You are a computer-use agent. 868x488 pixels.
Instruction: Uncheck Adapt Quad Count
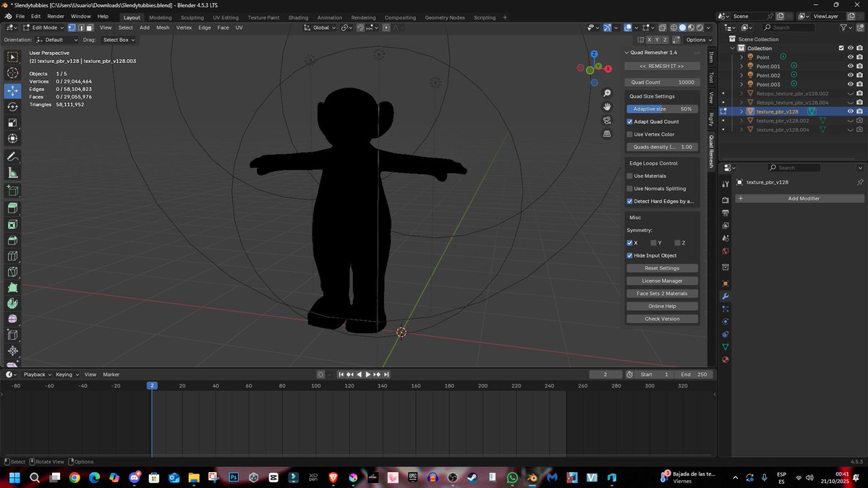629,121
